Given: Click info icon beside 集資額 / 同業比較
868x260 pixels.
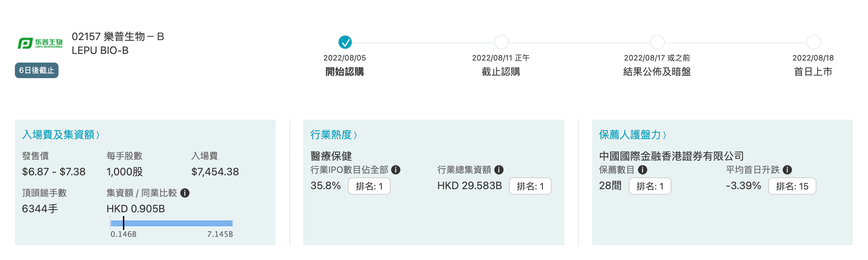Looking at the screenshot, I should [x=185, y=193].
